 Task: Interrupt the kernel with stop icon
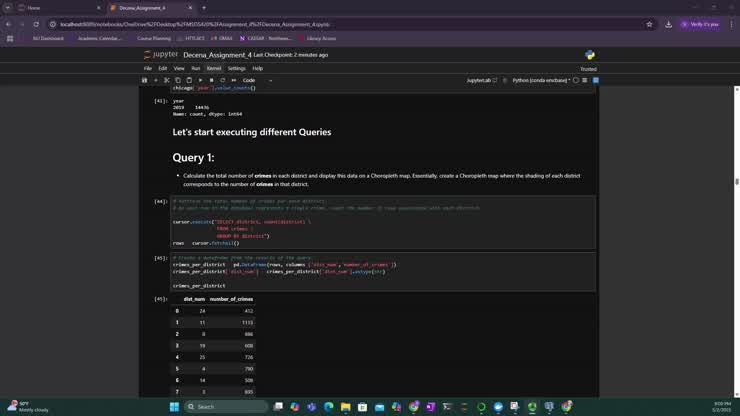click(211, 80)
